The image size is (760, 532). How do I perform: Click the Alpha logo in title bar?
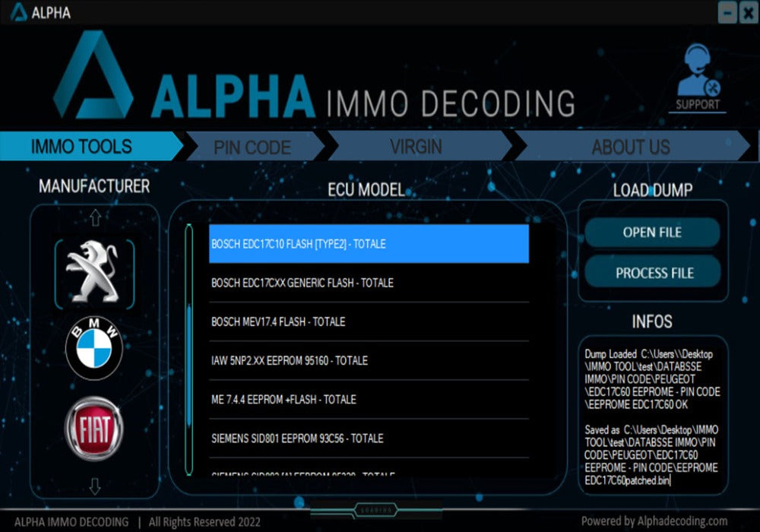pyautogui.click(x=18, y=11)
